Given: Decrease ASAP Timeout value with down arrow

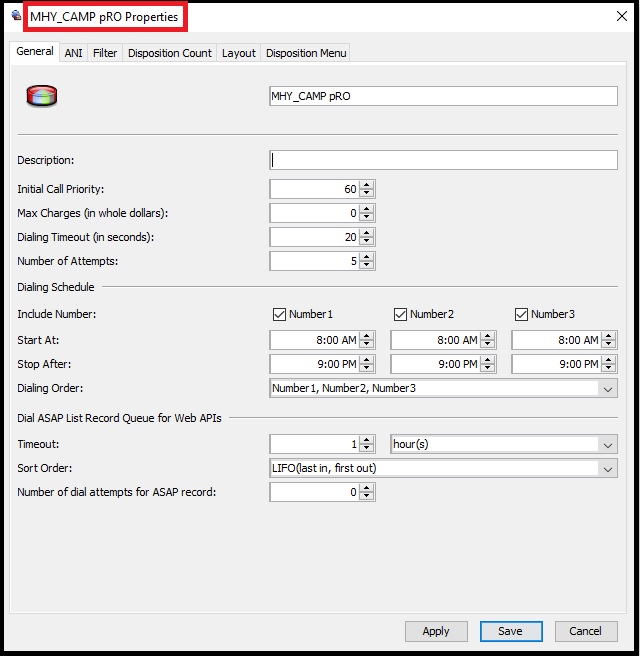Looking at the screenshot, I should coord(366,448).
